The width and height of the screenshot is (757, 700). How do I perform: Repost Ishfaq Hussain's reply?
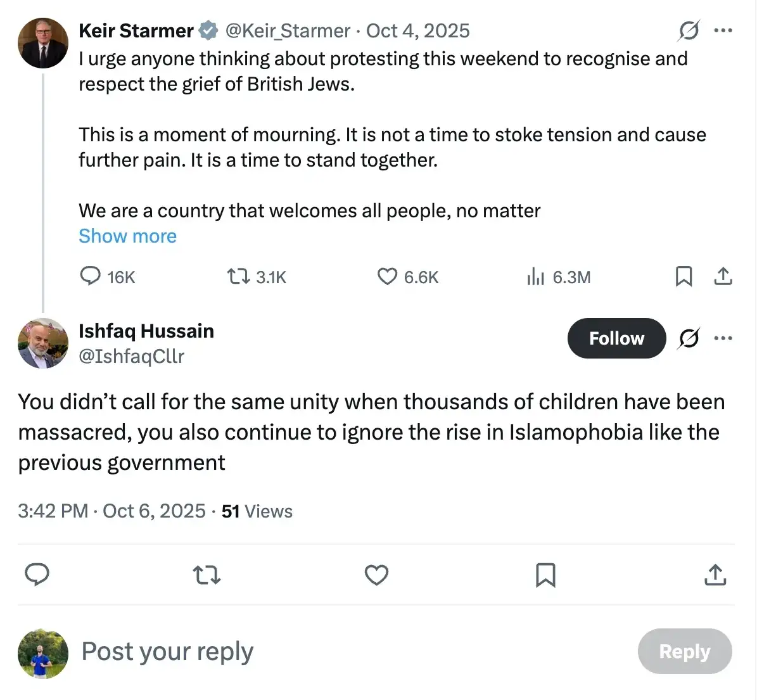tap(207, 575)
